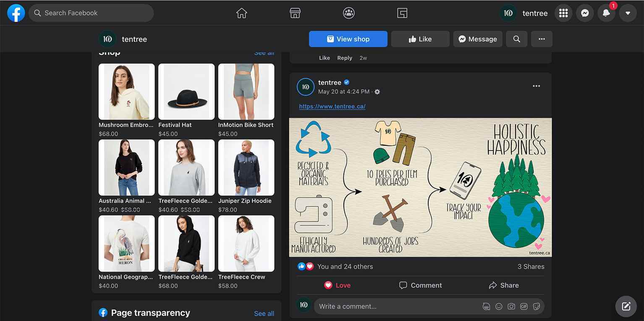644x321 pixels.
Task: Click the GIF icon in the comment box
Action: [524, 306]
